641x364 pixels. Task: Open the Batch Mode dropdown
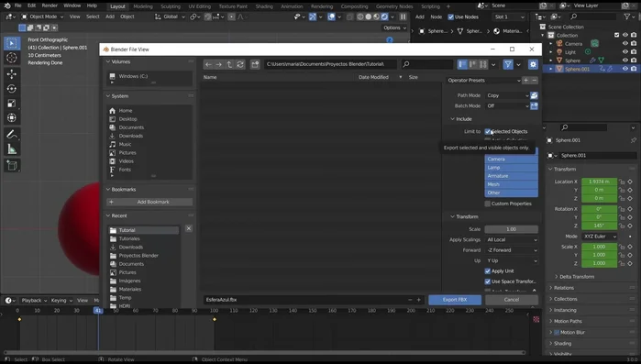pyautogui.click(x=507, y=105)
